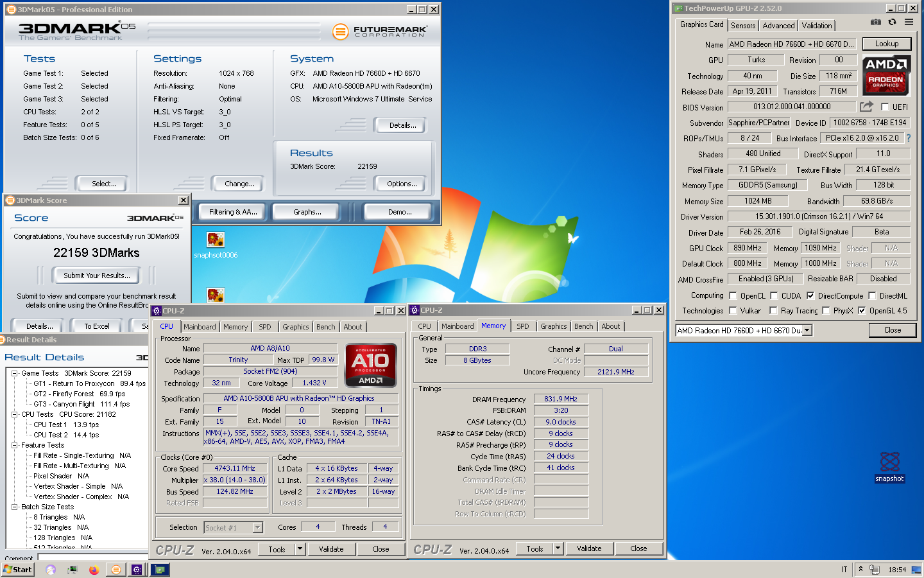Viewport: 924px width, 578px height.
Task: Collapse the CPU Tests tree node
Action: click(x=14, y=414)
